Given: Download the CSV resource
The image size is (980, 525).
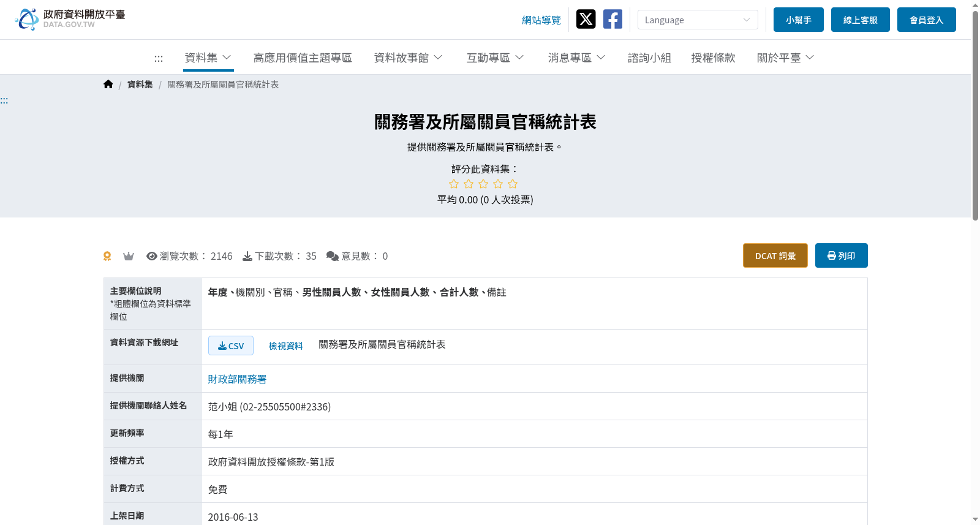Looking at the screenshot, I should coord(231,346).
